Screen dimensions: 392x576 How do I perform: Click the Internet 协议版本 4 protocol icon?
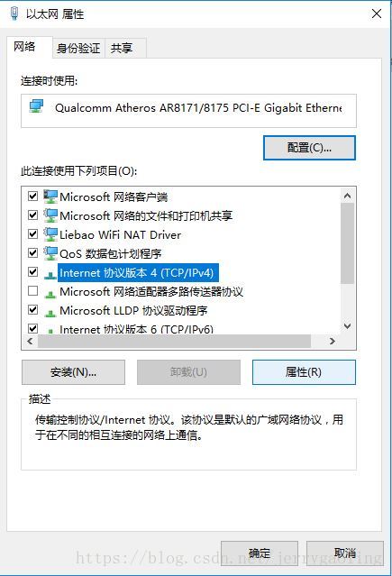click(50, 275)
